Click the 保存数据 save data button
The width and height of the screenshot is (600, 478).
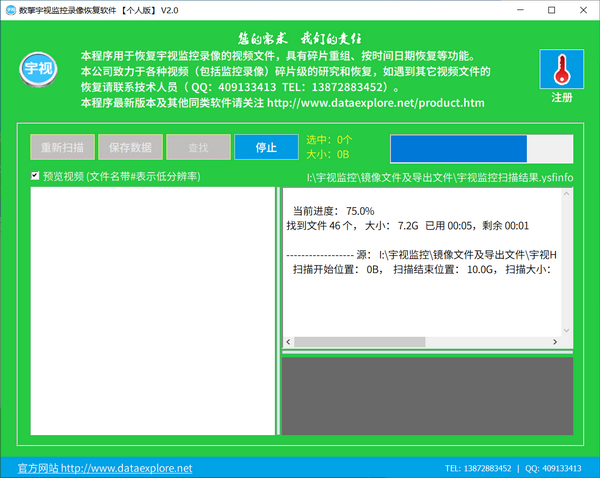(x=130, y=147)
